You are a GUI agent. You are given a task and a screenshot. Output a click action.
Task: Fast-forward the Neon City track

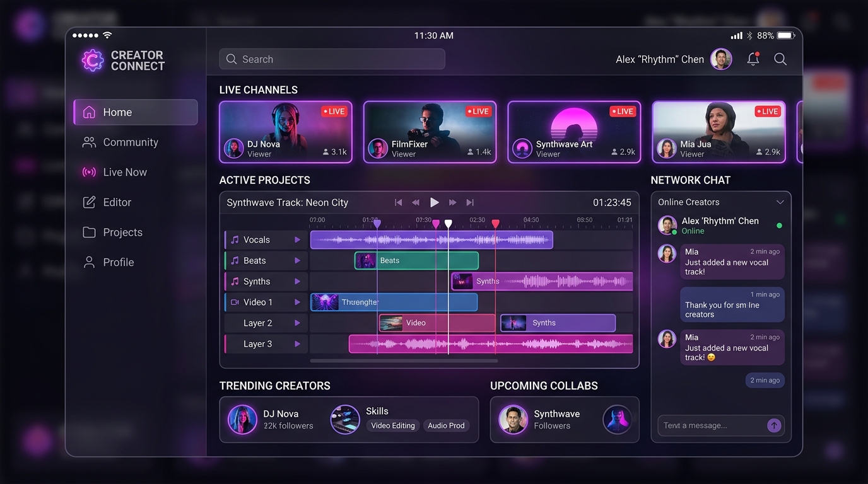(452, 202)
